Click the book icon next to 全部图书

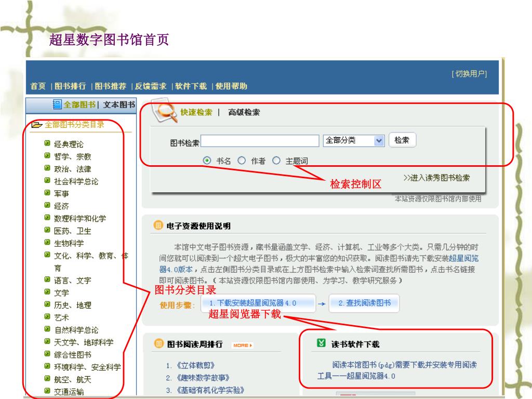point(57,104)
